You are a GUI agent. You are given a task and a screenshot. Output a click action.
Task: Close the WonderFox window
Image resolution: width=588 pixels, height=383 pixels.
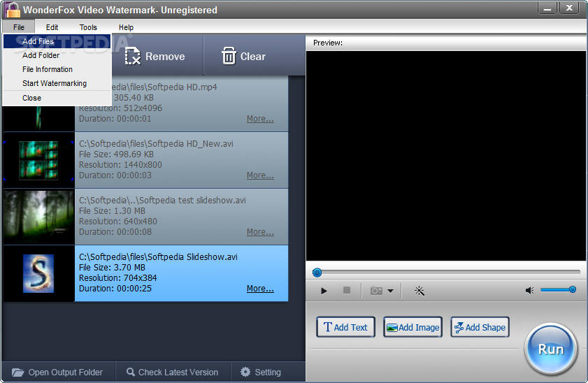coord(569,8)
